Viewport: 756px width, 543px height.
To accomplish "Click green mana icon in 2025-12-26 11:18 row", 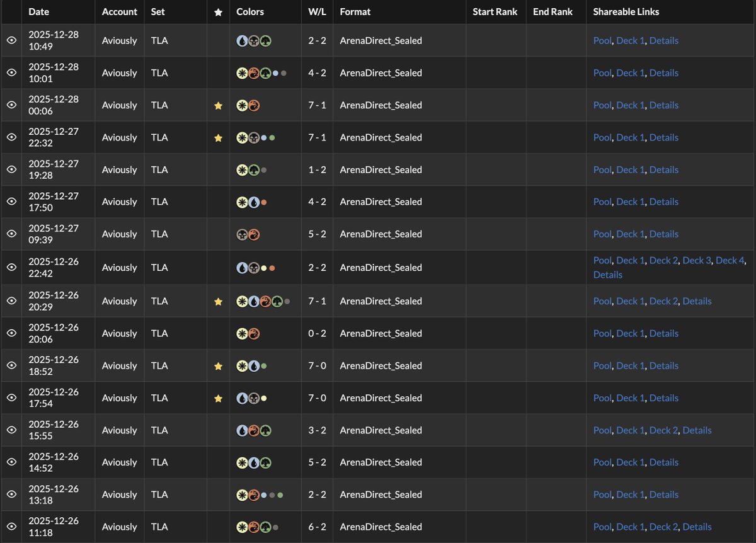I will (265, 527).
